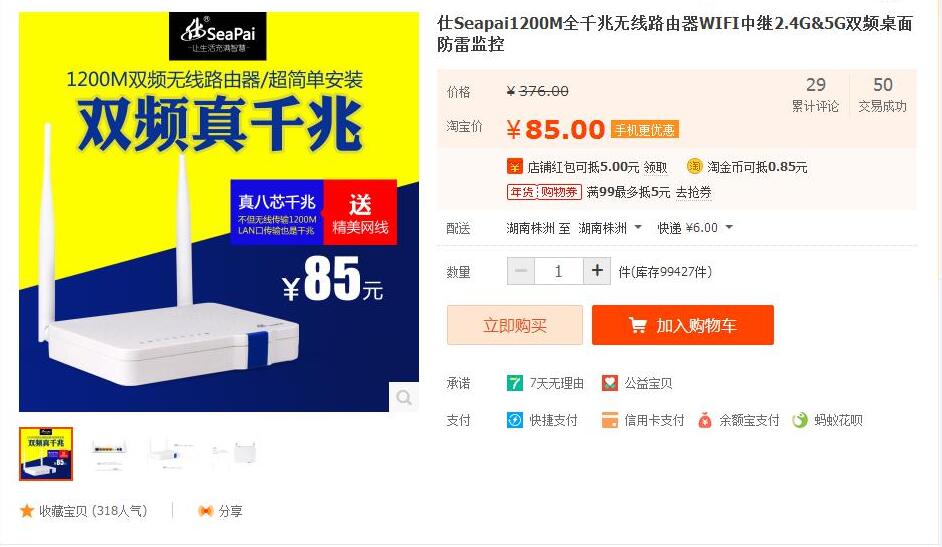
Task: Click the 快捷支付 lightning icon
Action: (x=515, y=420)
